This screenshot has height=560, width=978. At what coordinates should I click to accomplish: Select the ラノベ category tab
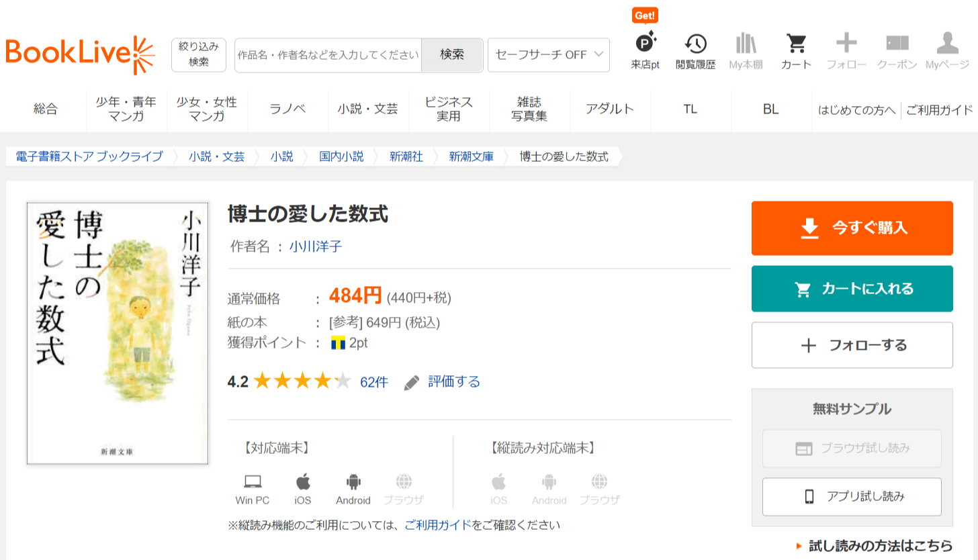(287, 109)
